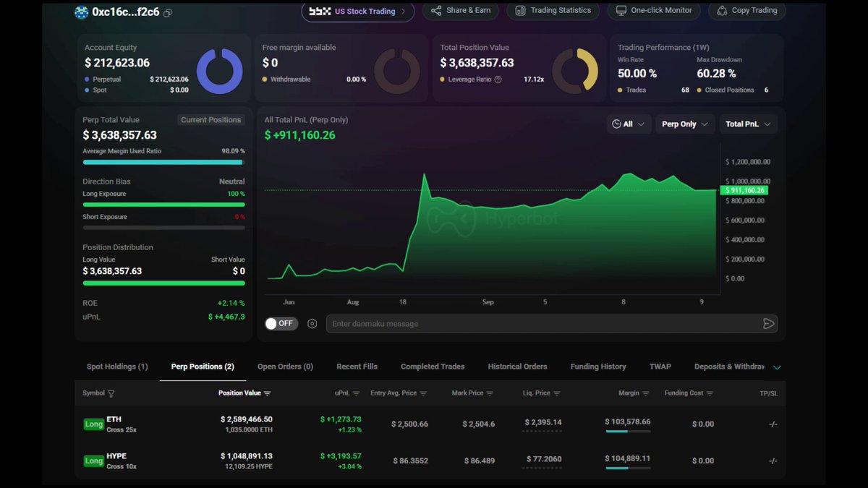The image size is (868, 488).
Task: Open the Perp Only dropdown
Action: coord(686,124)
